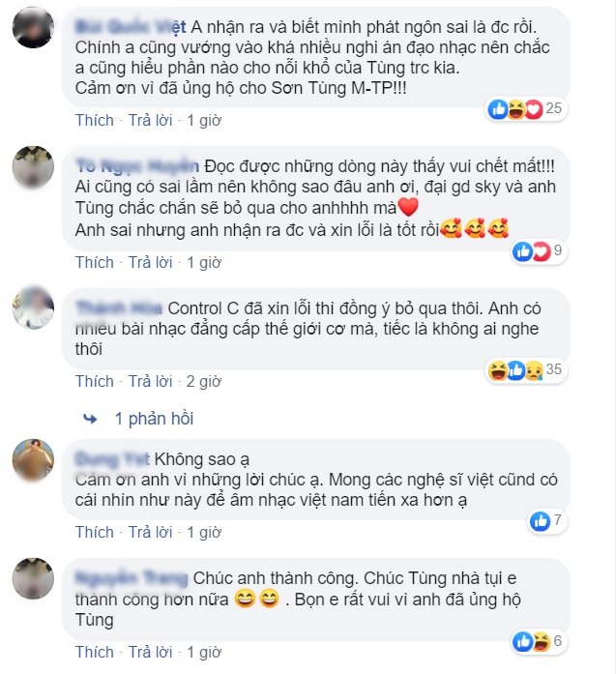Like the comment thanking support for Sơn Tùng M-TP
The image size is (616, 674).
(x=95, y=120)
